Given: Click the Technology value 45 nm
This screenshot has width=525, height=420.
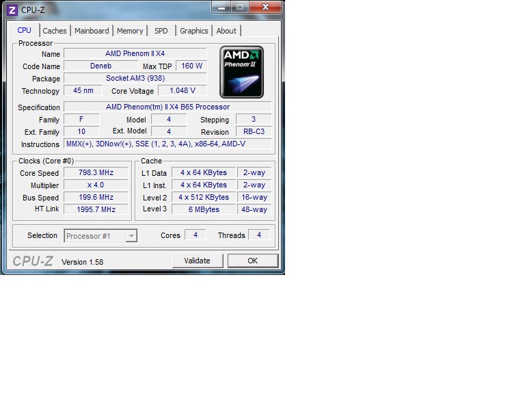Looking at the screenshot, I should click(83, 90).
